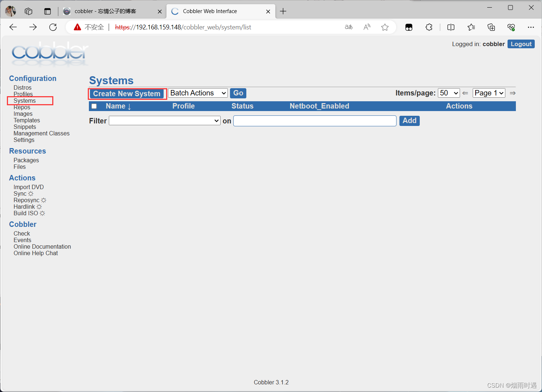
Task: Click the not-secure warning triangle icon
Action: pos(77,27)
